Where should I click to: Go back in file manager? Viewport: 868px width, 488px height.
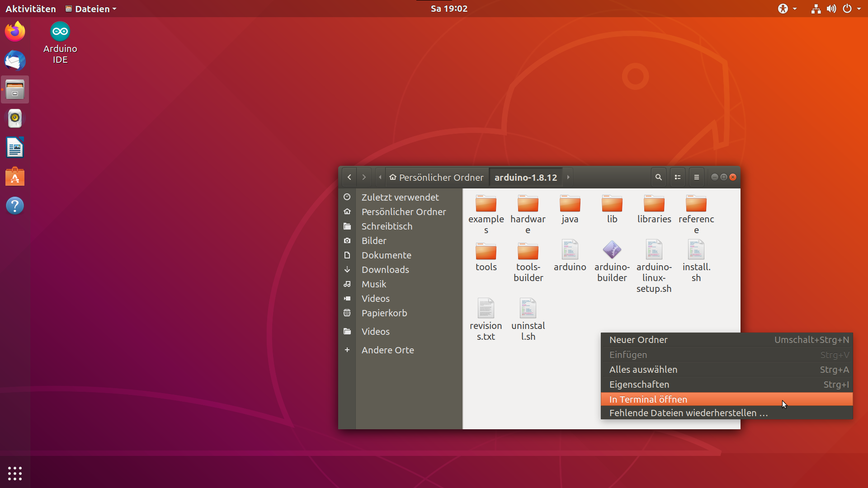point(349,177)
